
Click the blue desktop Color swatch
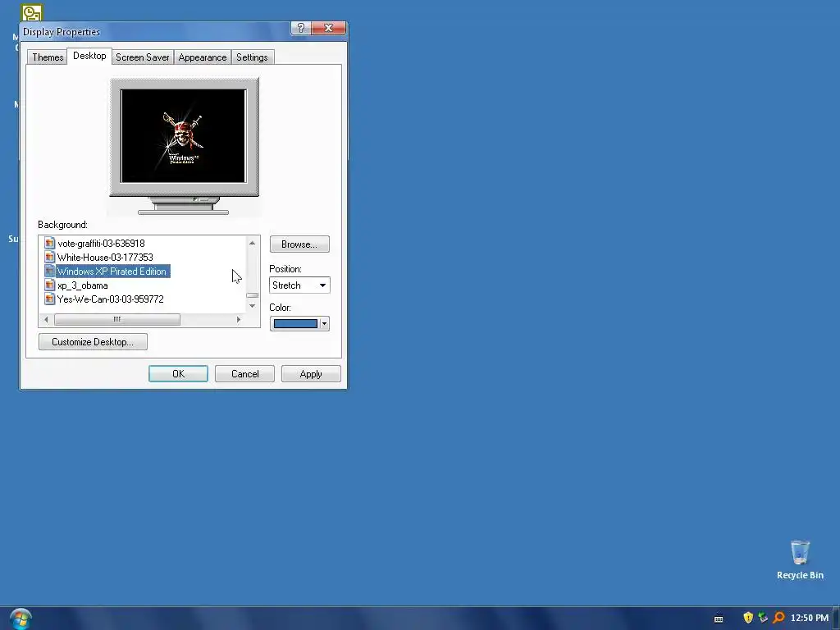(295, 323)
